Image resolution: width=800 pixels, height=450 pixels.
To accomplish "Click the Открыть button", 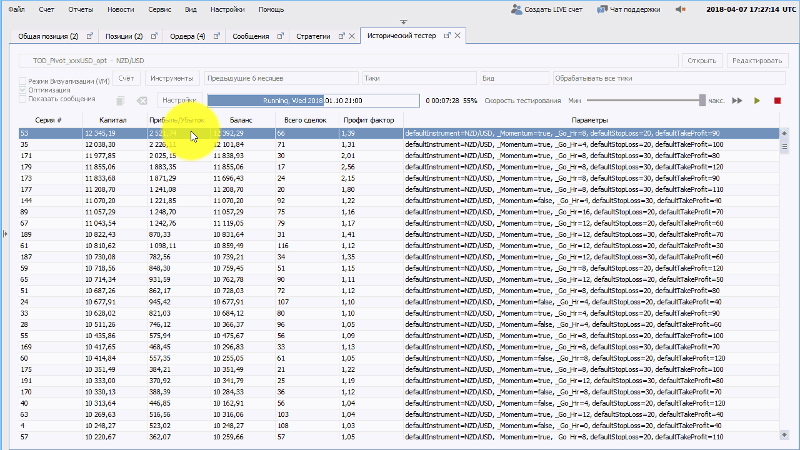I will click(702, 60).
